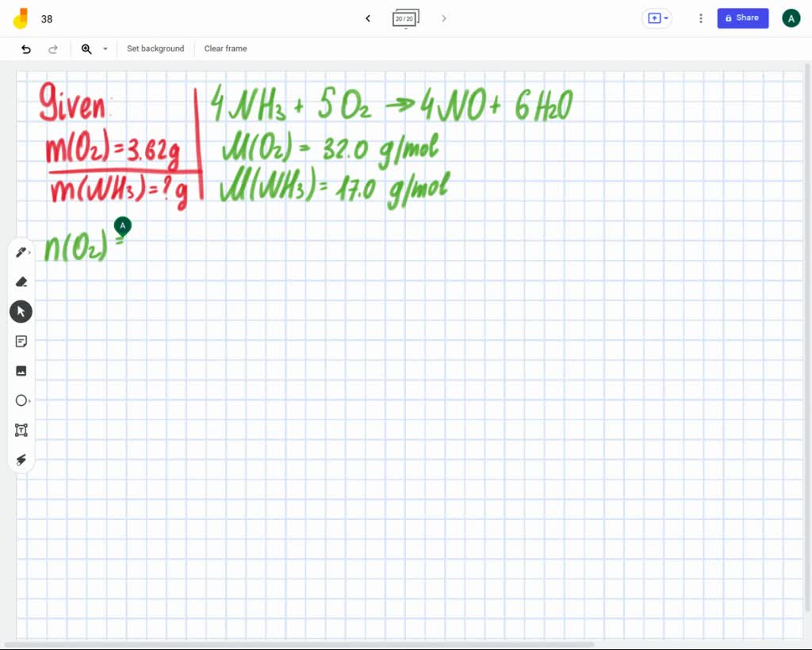812x650 pixels.
Task: Select the Eraser tool
Action: coord(21,281)
